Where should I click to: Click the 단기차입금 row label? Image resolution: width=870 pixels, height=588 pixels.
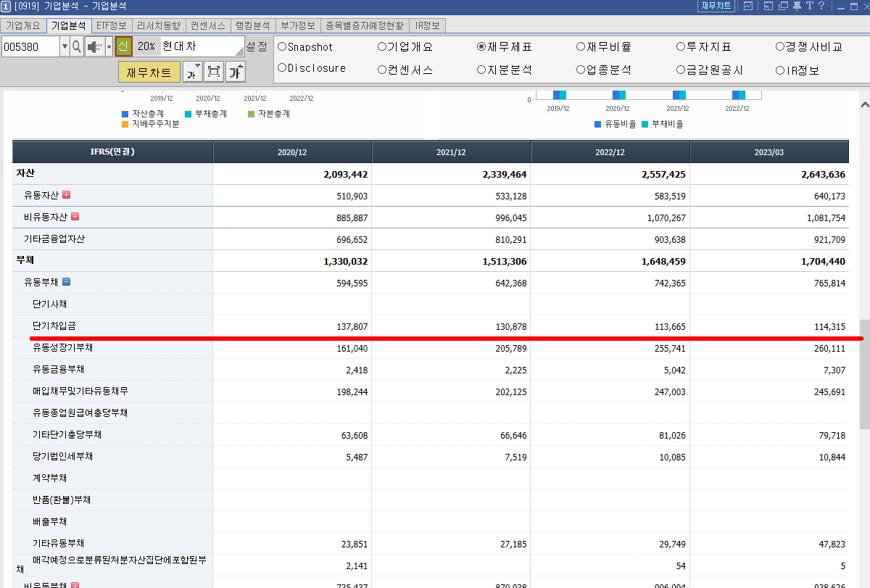point(54,326)
